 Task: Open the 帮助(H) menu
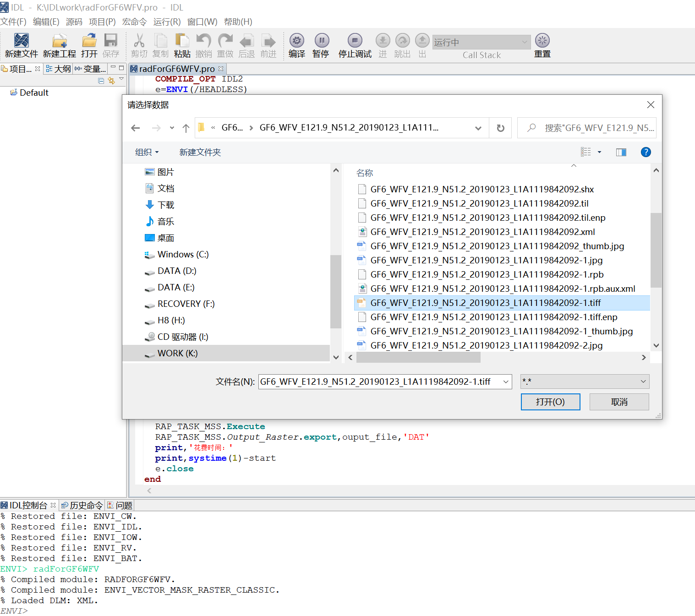(238, 22)
